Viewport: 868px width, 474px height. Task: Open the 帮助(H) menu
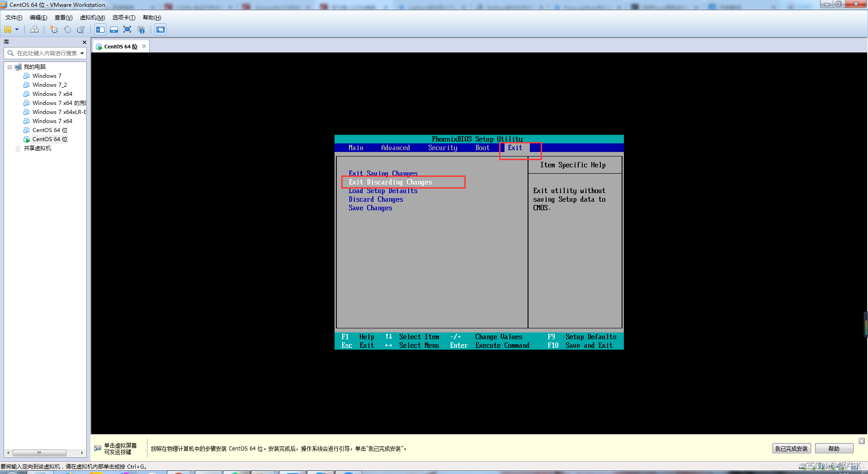(x=152, y=18)
